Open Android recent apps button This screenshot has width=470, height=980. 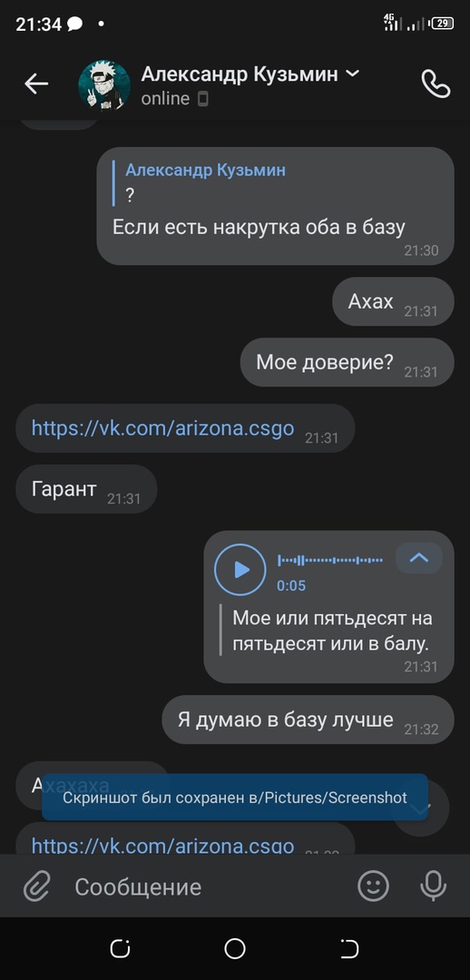120,949
